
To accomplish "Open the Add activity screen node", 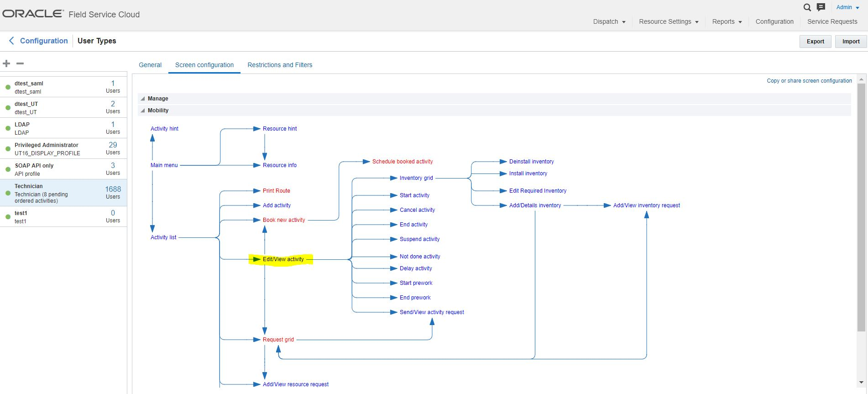I will pyautogui.click(x=277, y=205).
